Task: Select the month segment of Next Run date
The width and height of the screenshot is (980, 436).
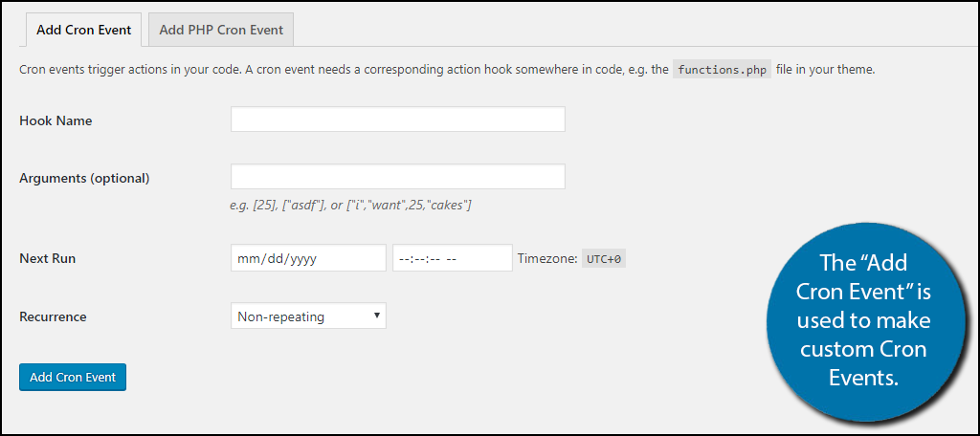Action: tap(247, 258)
